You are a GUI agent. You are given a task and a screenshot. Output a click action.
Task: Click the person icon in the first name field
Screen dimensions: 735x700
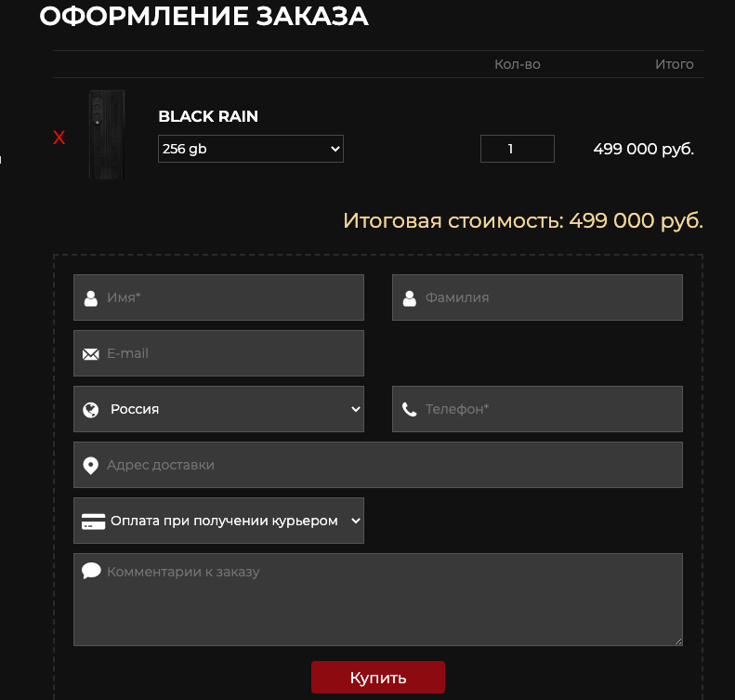click(x=91, y=298)
